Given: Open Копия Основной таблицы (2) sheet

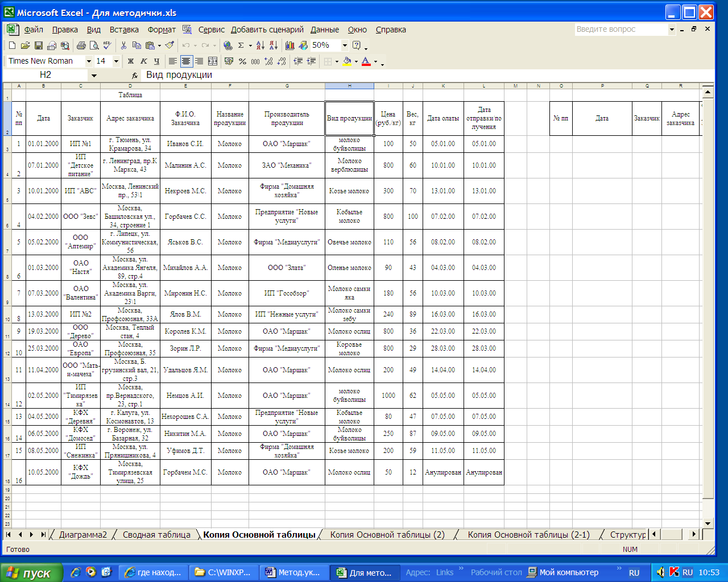Looking at the screenshot, I should 387,535.
